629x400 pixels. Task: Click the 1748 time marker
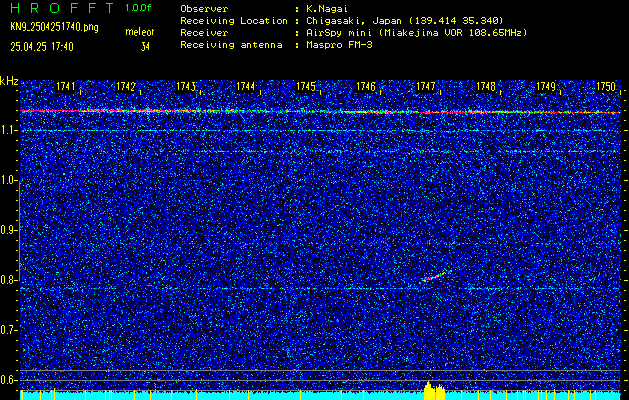pyautogui.click(x=486, y=86)
